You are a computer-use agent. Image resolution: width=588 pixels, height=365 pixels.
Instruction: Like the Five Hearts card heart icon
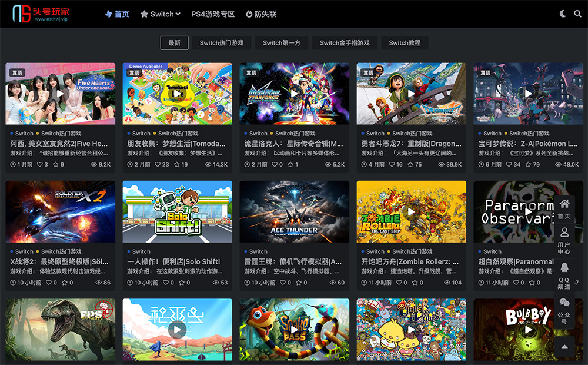coord(40,164)
